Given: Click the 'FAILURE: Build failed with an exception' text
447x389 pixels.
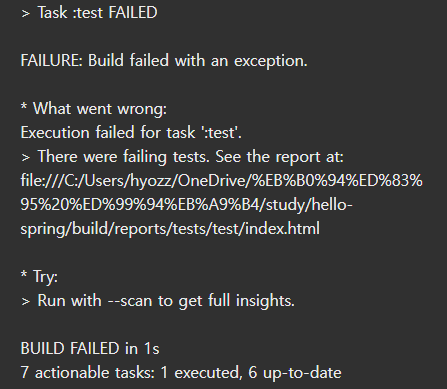Looking at the screenshot, I should point(164,61).
